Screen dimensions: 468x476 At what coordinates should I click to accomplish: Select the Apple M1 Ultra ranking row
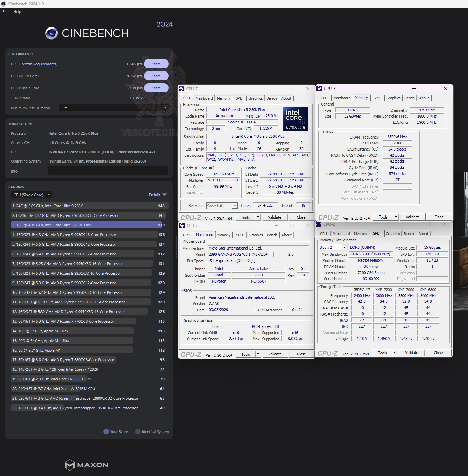90,341
